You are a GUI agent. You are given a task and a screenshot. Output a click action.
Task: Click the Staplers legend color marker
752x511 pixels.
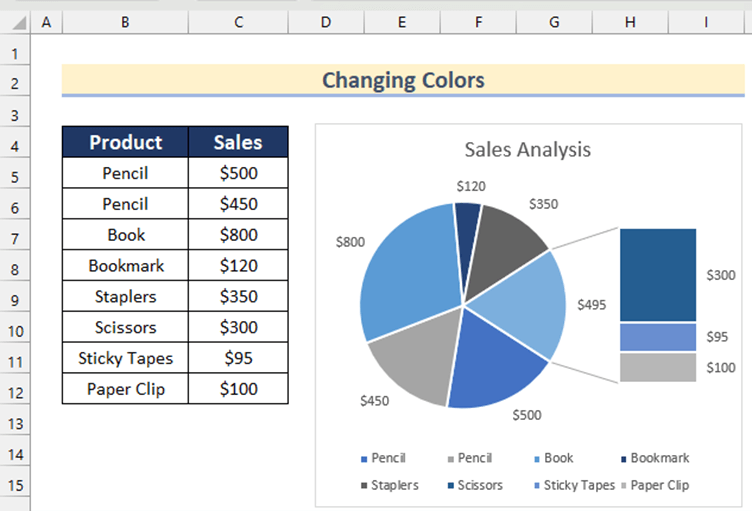pos(364,486)
